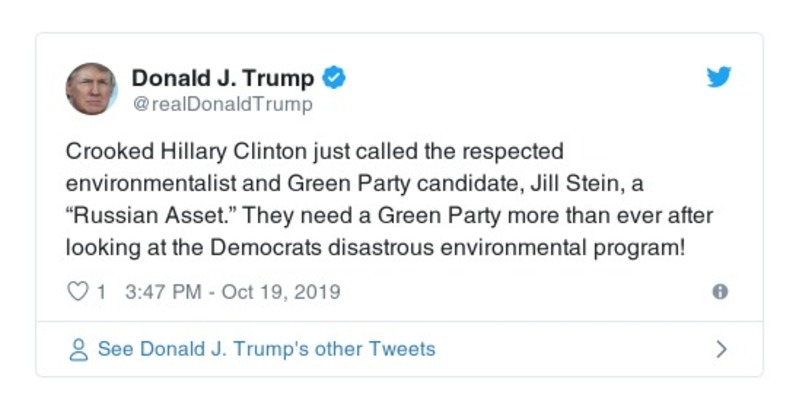
Task: Open the tweet info icon
Action: click(x=719, y=292)
